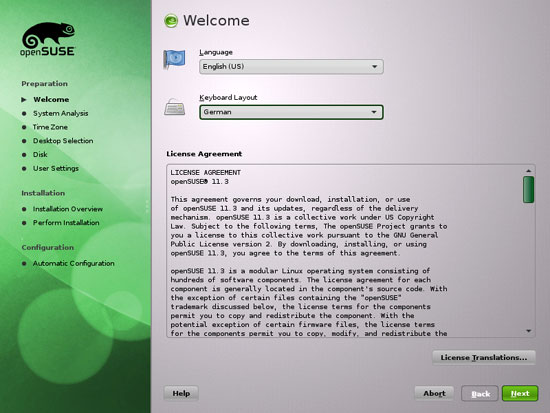This screenshot has height=413, width=550.
Task: Select Desktop Selection step in sidebar
Action: click(x=63, y=141)
